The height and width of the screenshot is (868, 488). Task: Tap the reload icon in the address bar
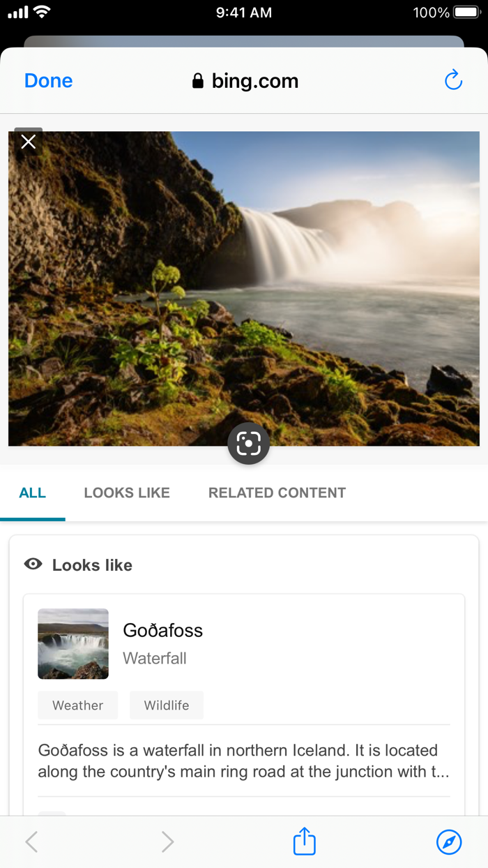point(453,80)
